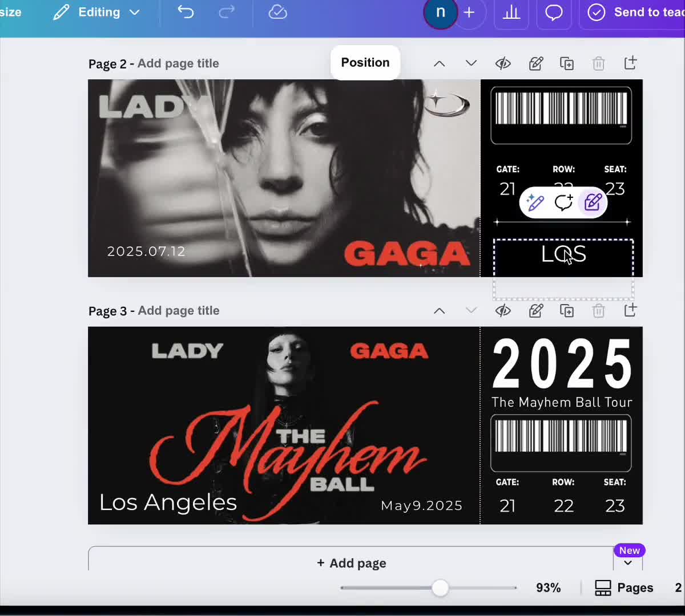Open the user avatar 'n'
This screenshot has height=616, width=685.
[441, 12]
